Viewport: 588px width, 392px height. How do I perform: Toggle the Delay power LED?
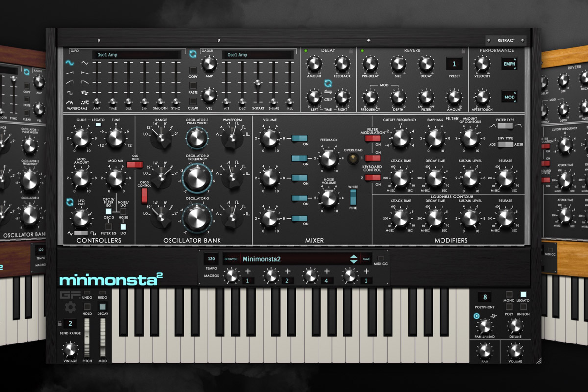pyautogui.click(x=305, y=50)
